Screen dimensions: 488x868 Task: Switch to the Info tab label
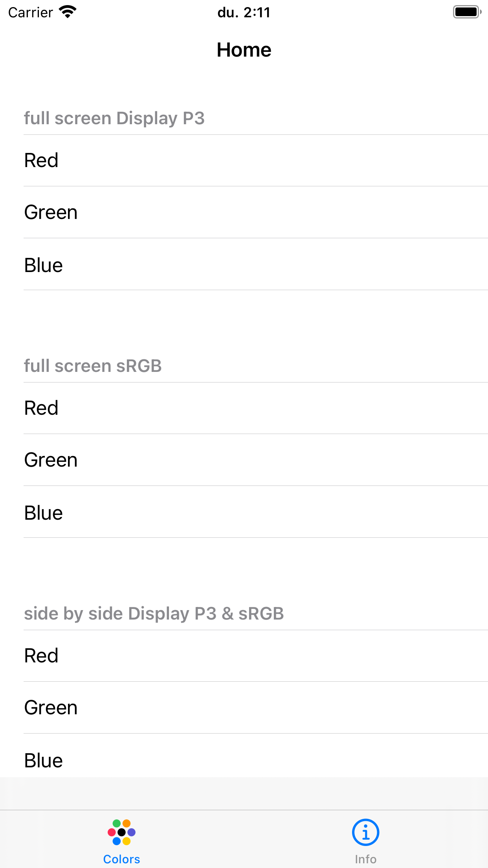[x=365, y=859]
